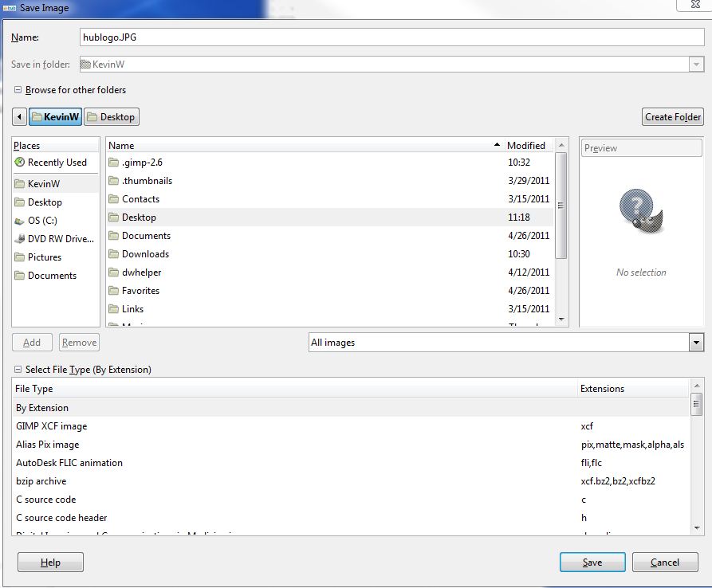Click the Recently Used clock icon
This screenshot has width=712, height=588.
[20, 163]
